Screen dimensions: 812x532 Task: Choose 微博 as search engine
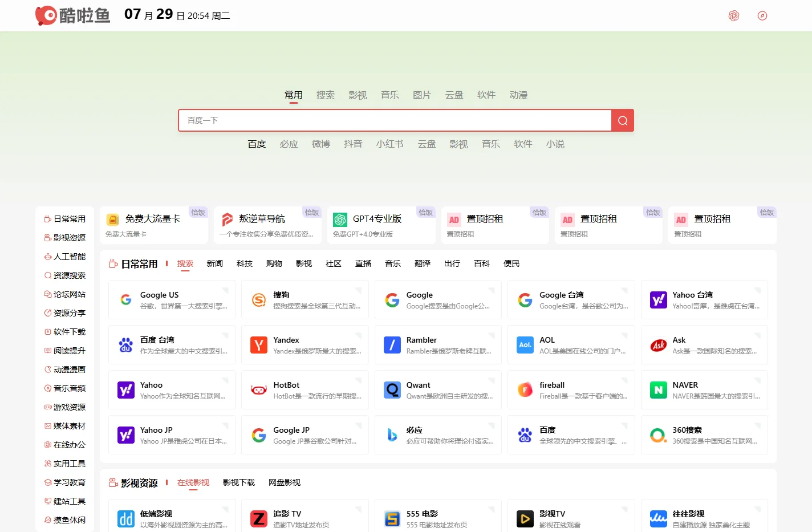pyautogui.click(x=321, y=144)
